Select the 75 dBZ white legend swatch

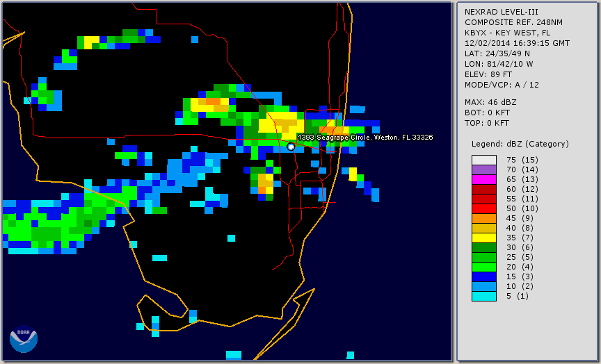484,160
